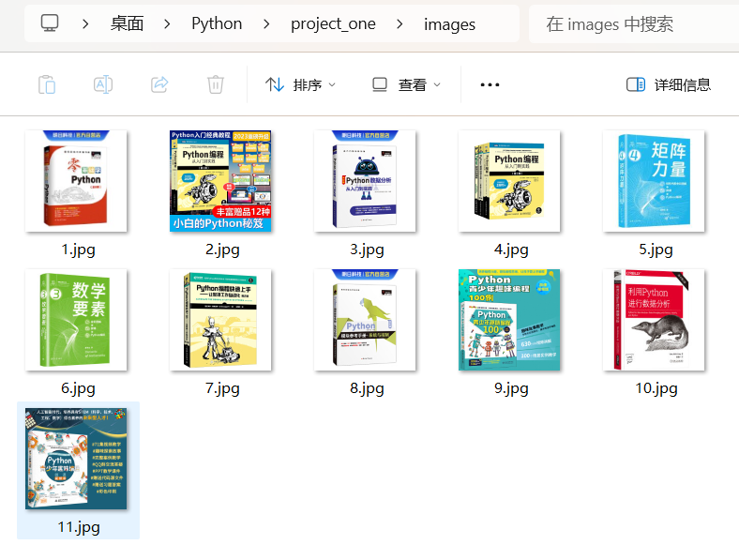
Task: Select the 8.jpg thumbnail
Action: pos(365,320)
